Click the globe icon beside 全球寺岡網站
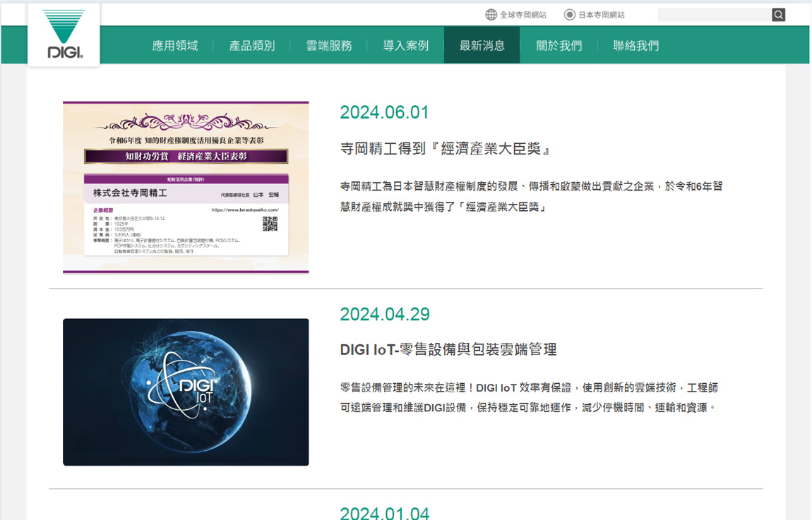 tap(491, 15)
